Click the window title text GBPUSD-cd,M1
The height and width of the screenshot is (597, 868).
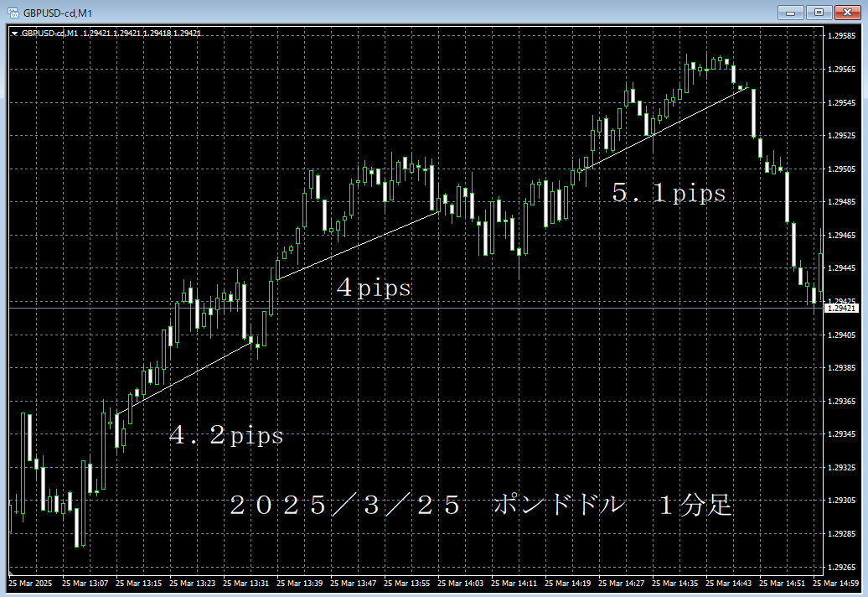(58, 13)
